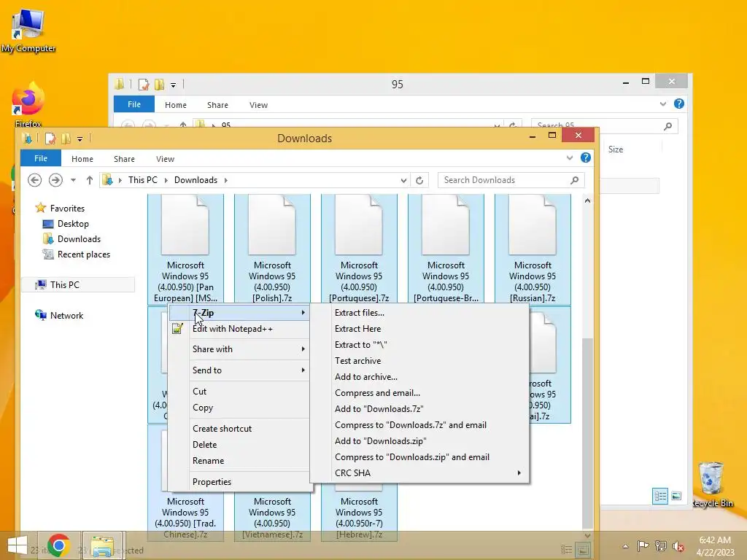747x560 pixels.
Task: Select the Russian Windows 95 file
Action: coord(533,249)
